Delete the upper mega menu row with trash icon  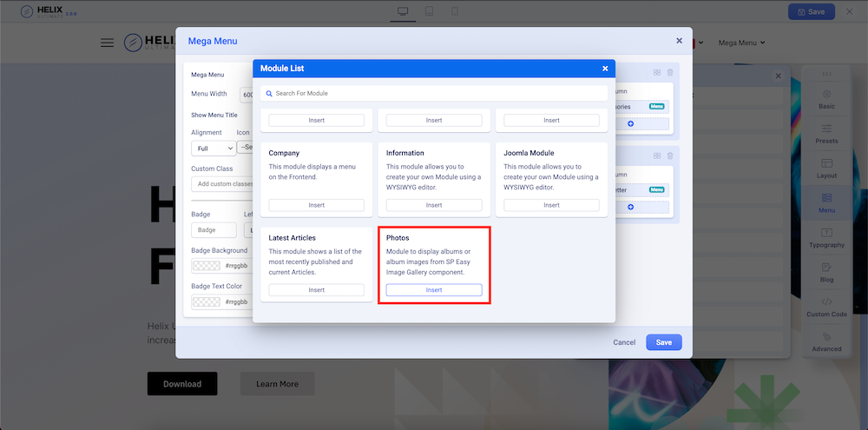pos(670,72)
